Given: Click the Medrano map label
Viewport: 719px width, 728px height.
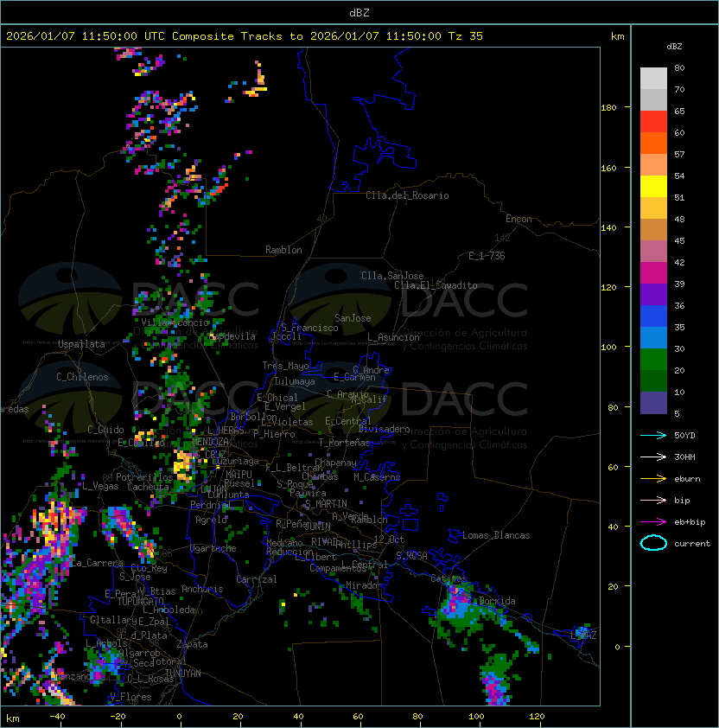Looking at the screenshot, I should pyautogui.click(x=284, y=543).
